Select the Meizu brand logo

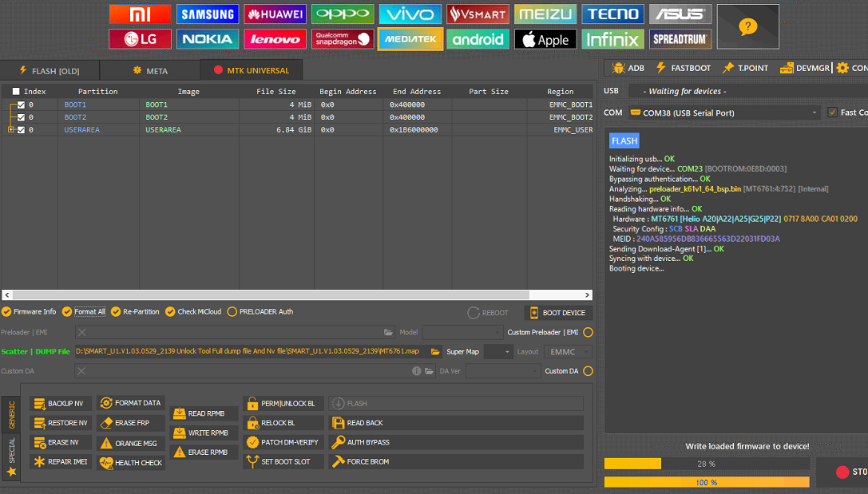[x=545, y=14]
